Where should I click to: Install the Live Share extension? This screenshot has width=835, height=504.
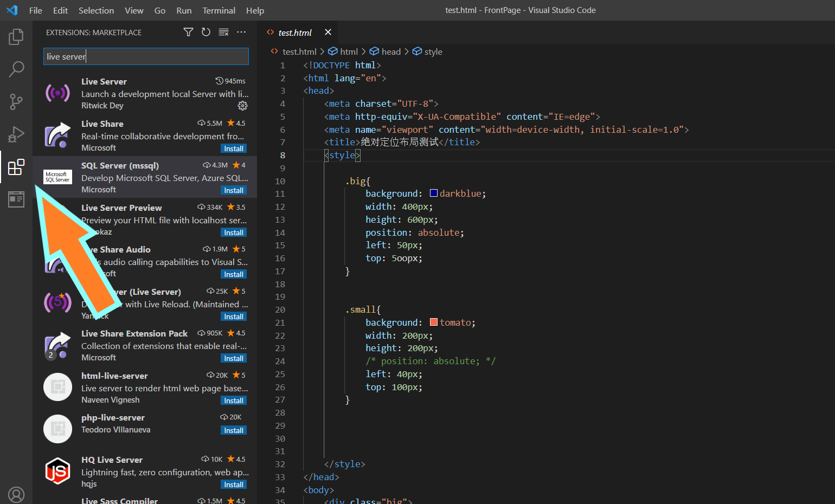coord(234,148)
